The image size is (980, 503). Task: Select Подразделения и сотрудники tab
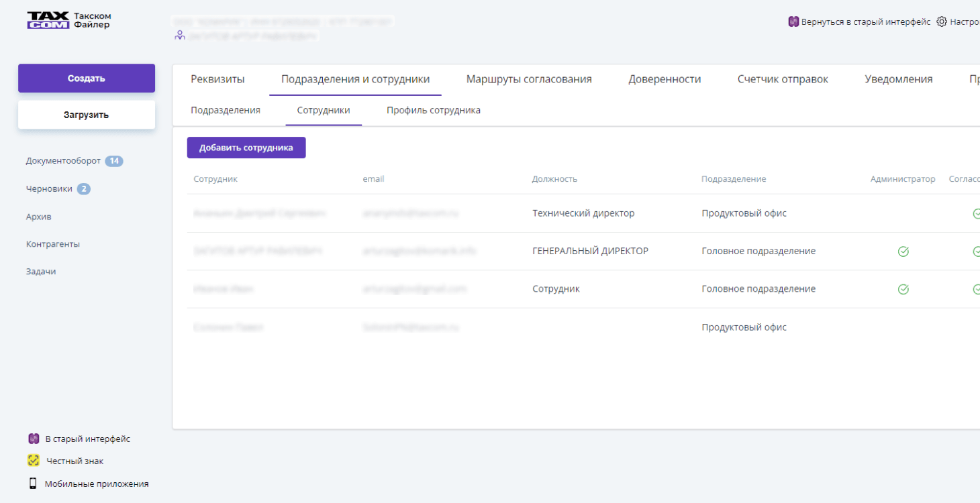(355, 79)
